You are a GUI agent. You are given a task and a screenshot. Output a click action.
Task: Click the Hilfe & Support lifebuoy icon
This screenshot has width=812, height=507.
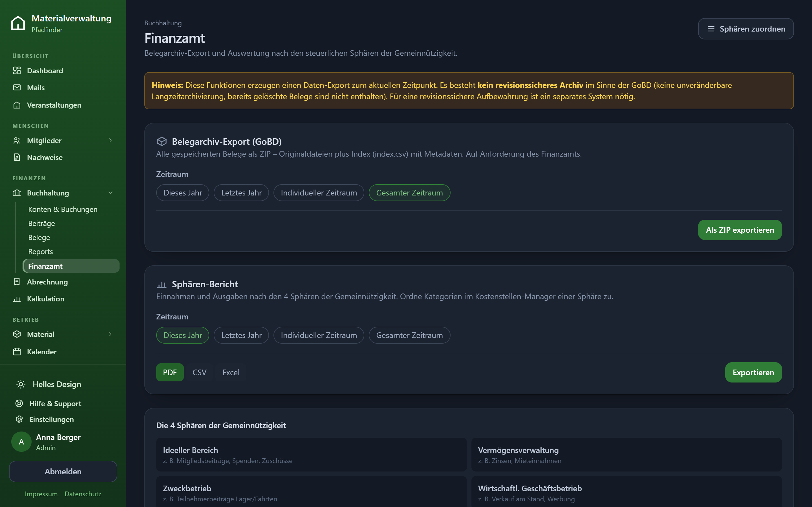(19, 403)
